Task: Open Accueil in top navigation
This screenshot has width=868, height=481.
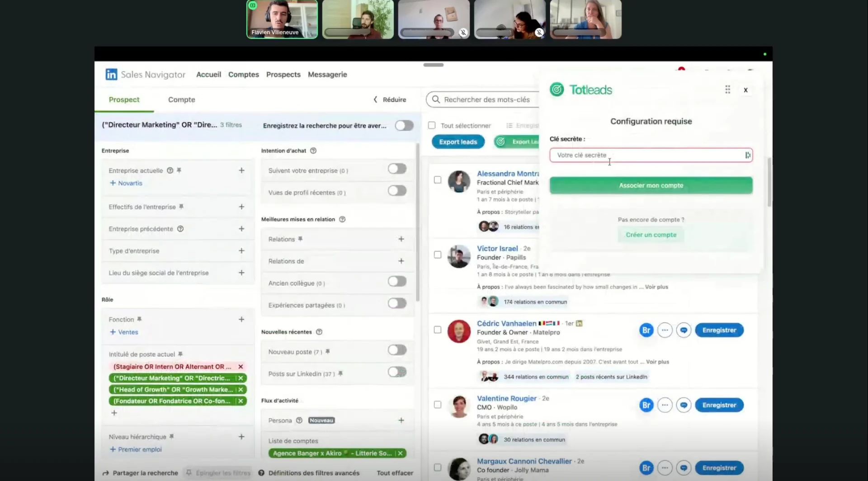Action: coord(208,75)
